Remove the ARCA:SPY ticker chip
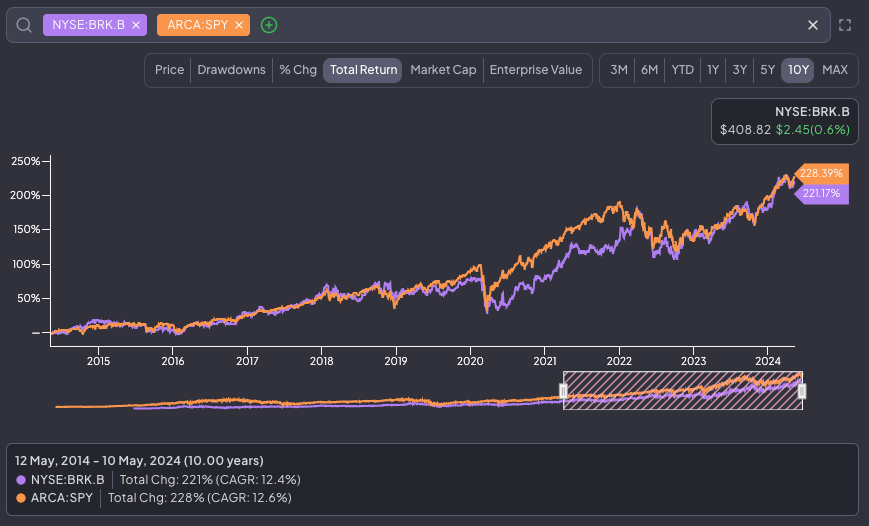 [239, 25]
